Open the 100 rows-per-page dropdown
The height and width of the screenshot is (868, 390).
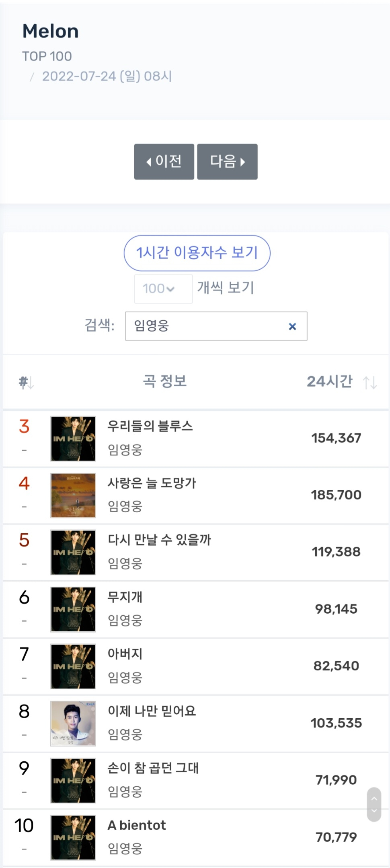[163, 289]
